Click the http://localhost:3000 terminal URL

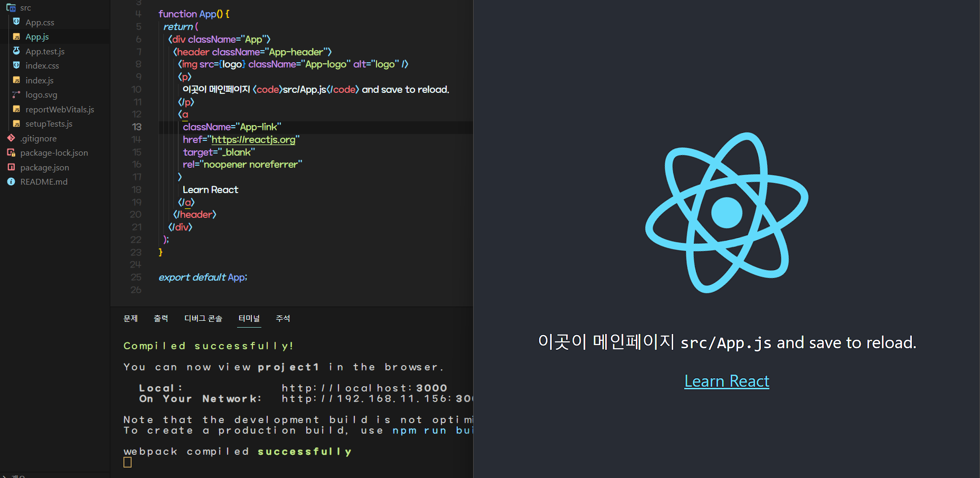pyautogui.click(x=364, y=388)
